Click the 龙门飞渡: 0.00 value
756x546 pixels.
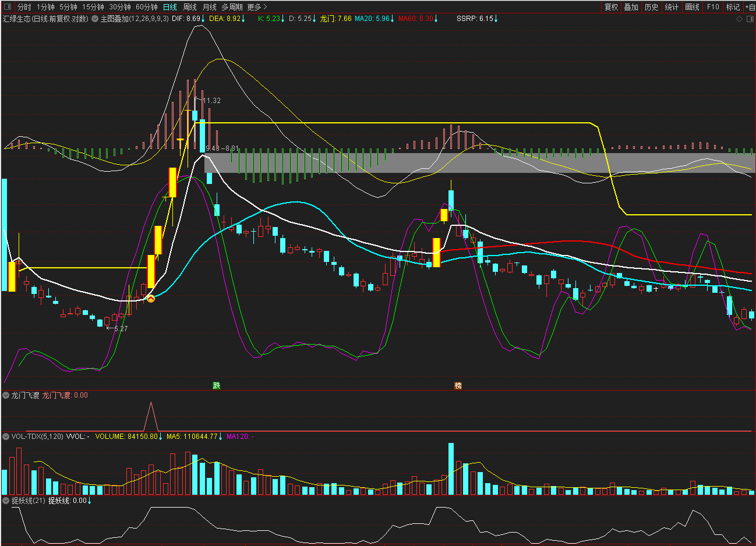[x=65, y=395]
